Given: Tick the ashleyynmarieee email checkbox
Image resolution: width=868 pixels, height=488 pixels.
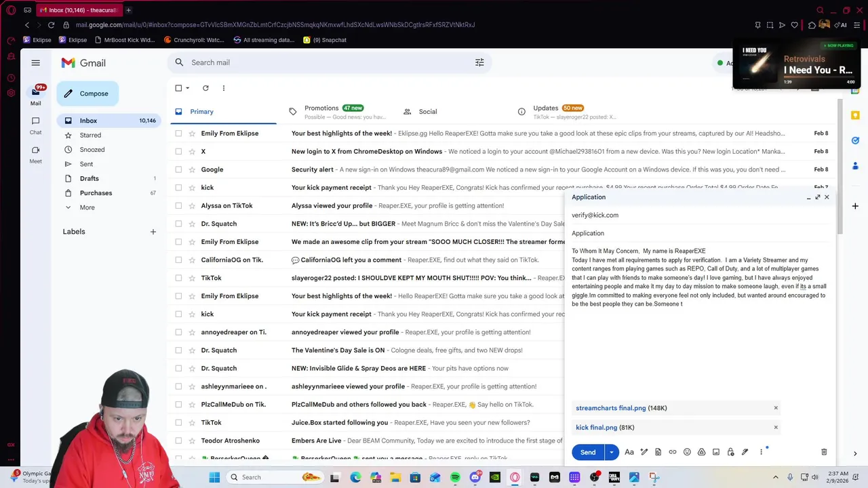Looking at the screenshot, I should (x=178, y=386).
